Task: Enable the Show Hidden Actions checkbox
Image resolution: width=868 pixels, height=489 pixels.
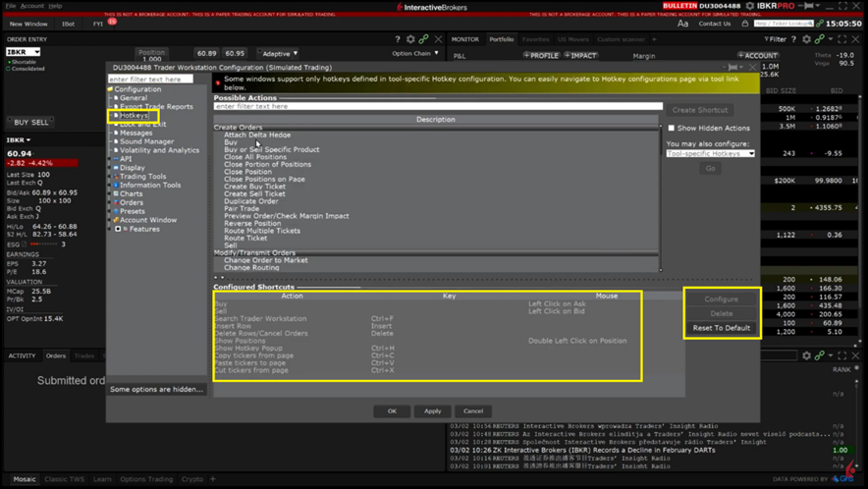Action: (x=672, y=128)
